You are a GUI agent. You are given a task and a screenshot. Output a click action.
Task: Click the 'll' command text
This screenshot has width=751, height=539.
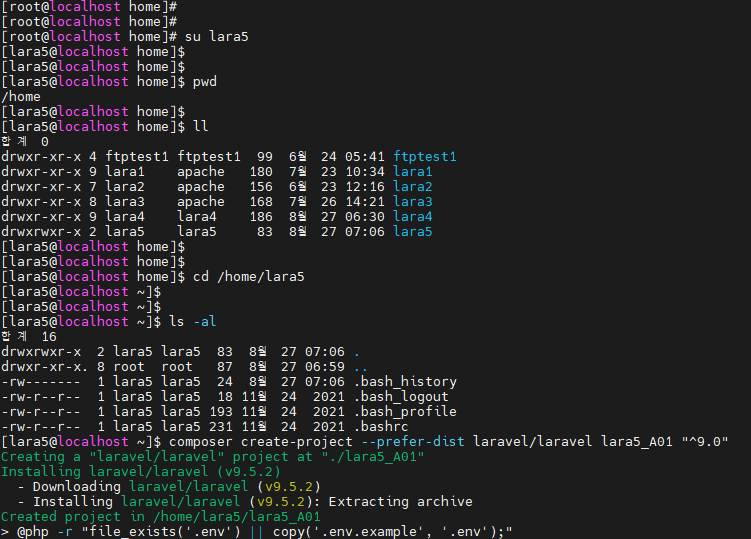coord(200,126)
